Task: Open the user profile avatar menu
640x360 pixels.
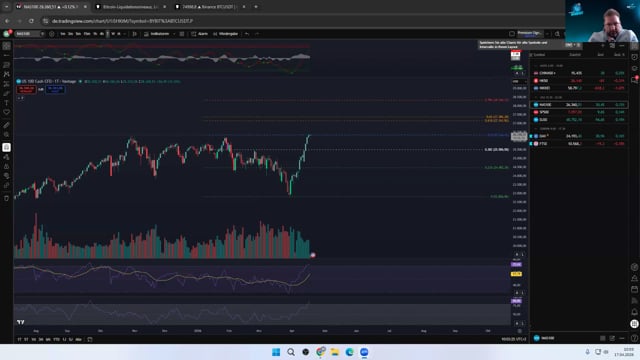Action: (x=7, y=34)
